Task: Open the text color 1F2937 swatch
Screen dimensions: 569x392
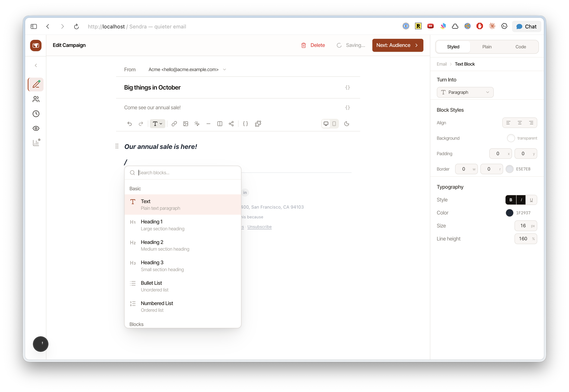Action: pyautogui.click(x=509, y=213)
